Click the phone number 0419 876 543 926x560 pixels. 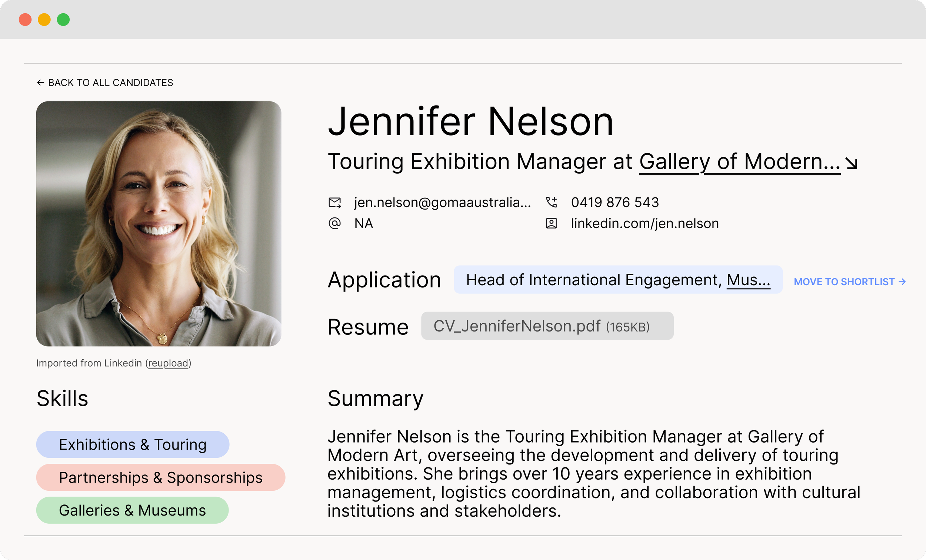tap(615, 202)
